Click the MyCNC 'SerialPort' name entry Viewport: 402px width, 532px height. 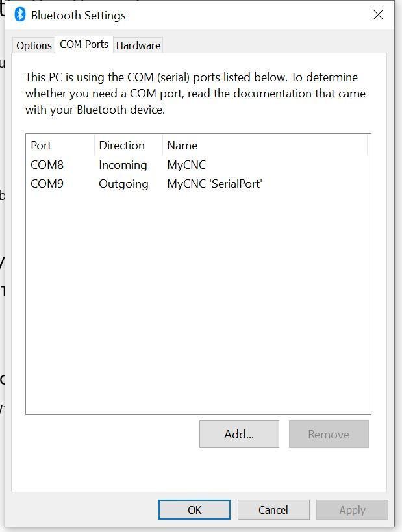(x=214, y=184)
